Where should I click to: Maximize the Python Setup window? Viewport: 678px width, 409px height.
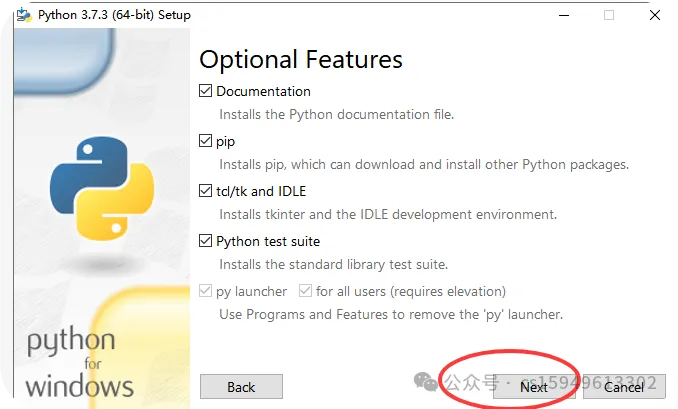coord(608,16)
